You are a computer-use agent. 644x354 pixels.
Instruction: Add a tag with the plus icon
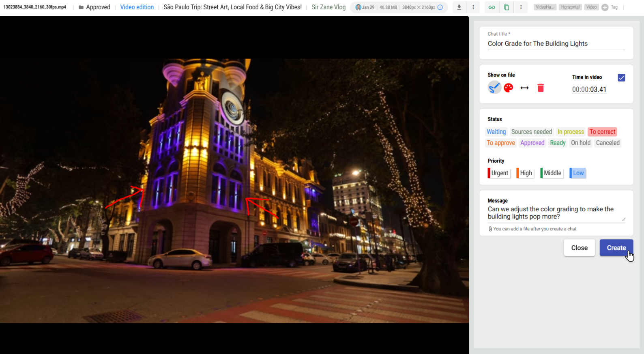[605, 7]
